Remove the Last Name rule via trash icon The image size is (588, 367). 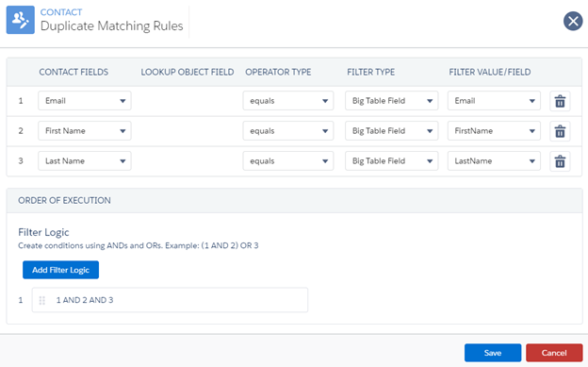click(560, 161)
